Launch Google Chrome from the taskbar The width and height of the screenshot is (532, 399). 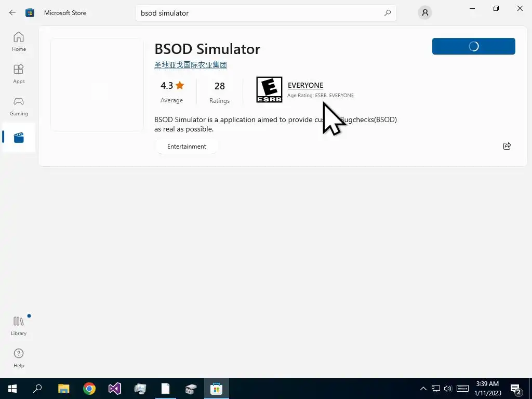click(89, 389)
